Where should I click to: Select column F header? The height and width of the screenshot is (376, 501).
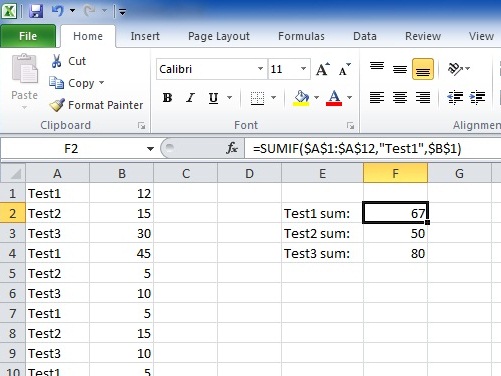395,173
